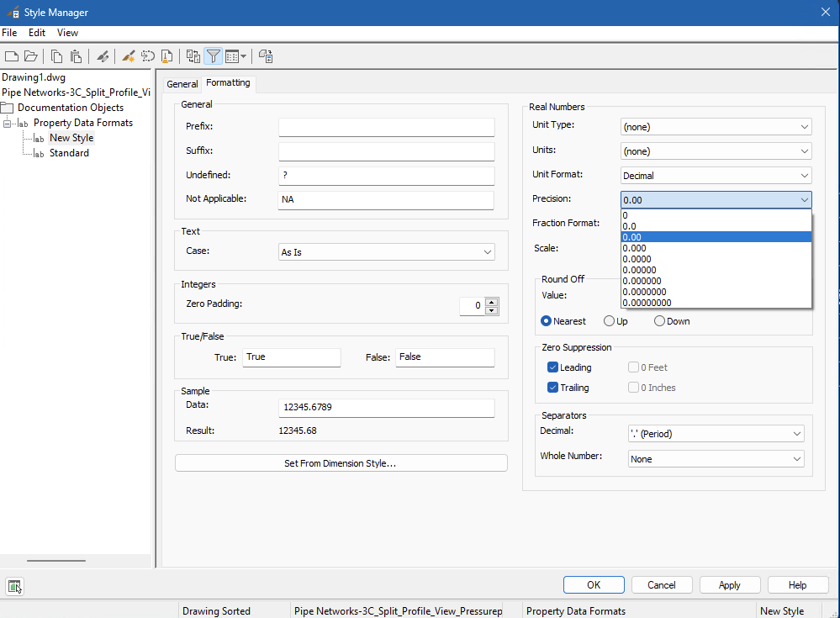Select the Down round off option
Image resolution: width=840 pixels, height=618 pixels.
pyautogui.click(x=659, y=321)
